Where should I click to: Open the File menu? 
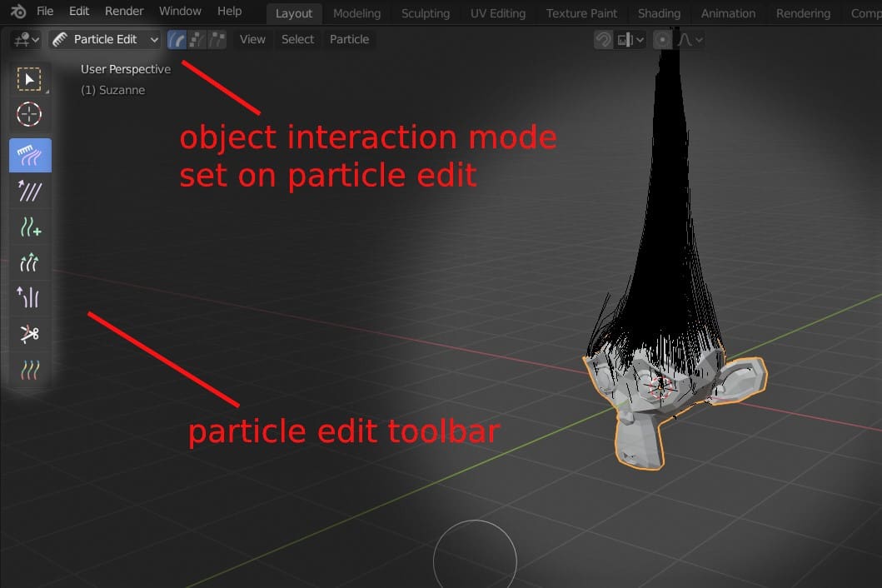(44, 12)
